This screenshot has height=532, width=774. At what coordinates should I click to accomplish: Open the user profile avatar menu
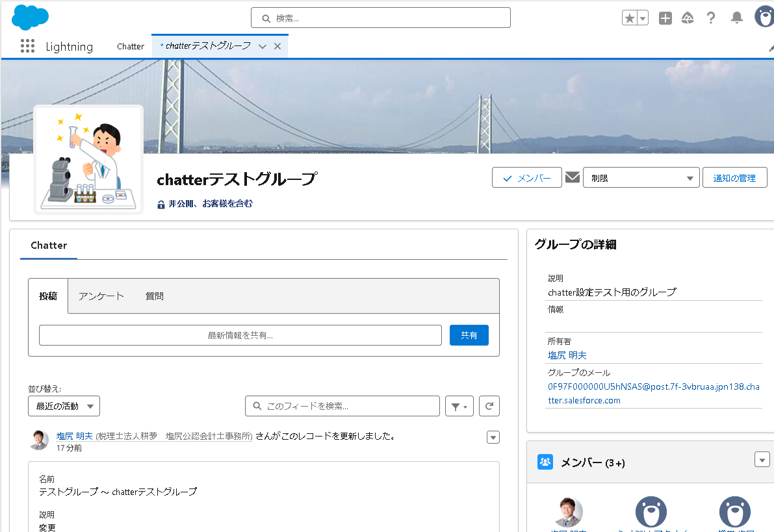pyautogui.click(x=764, y=18)
